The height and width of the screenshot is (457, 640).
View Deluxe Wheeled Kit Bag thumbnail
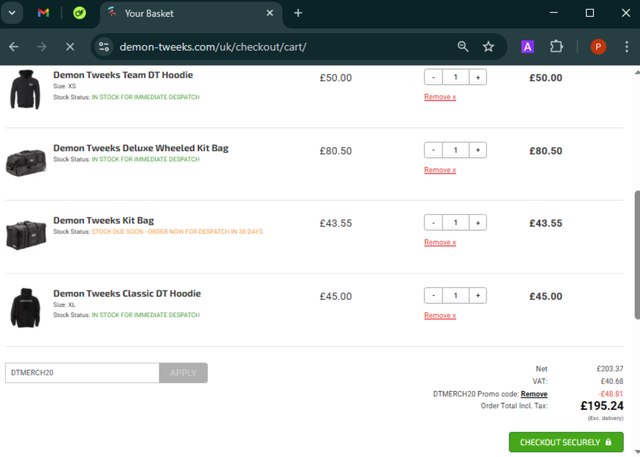point(26,163)
